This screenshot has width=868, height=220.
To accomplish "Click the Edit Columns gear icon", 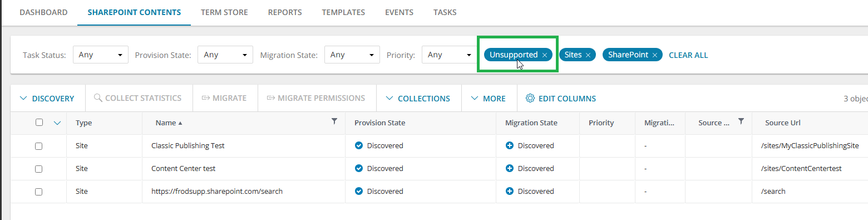I will coord(530,98).
